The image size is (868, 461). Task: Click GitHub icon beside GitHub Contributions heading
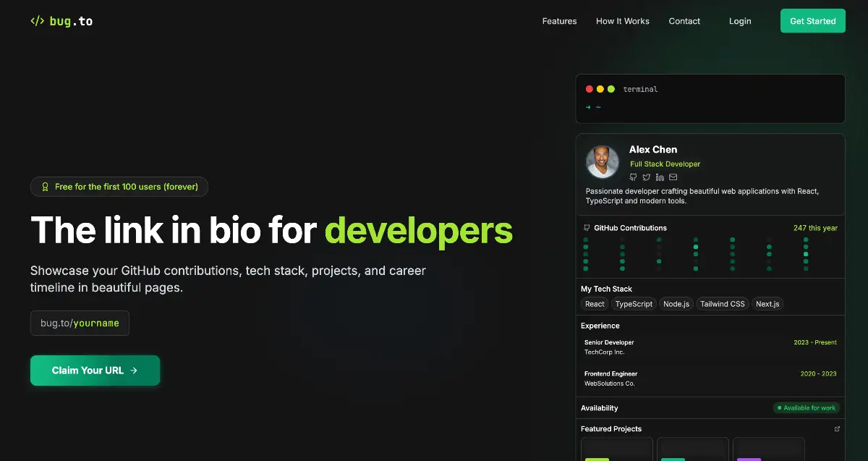(x=587, y=227)
